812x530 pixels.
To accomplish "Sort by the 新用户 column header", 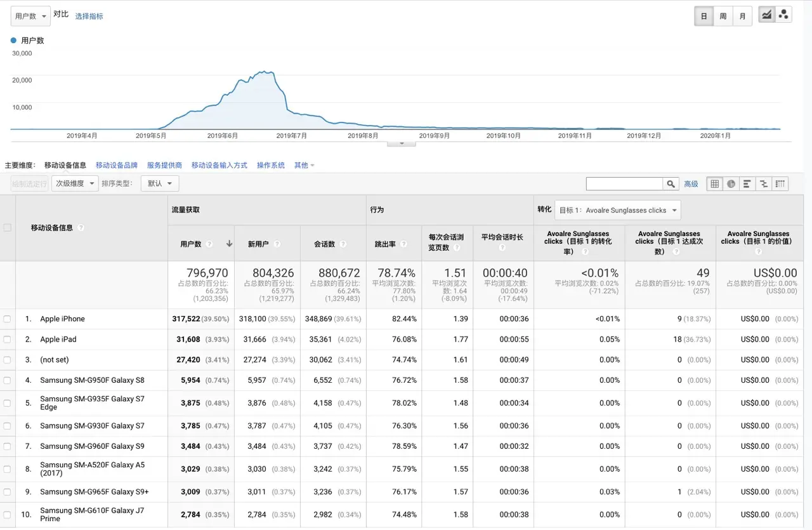I will pos(259,244).
